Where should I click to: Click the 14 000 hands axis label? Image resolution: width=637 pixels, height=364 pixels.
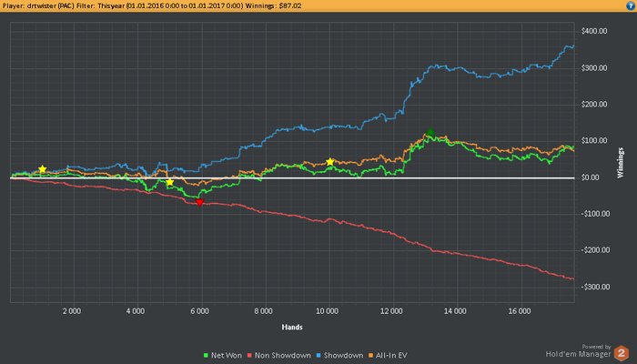point(455,311)
